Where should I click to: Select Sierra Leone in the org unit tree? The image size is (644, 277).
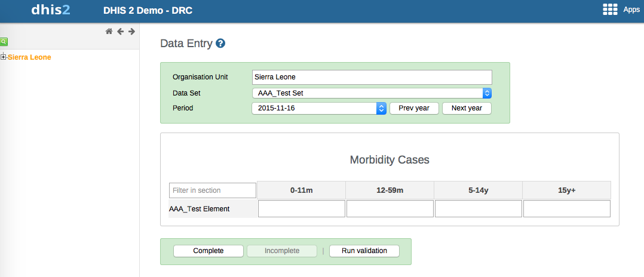(29, 57)
